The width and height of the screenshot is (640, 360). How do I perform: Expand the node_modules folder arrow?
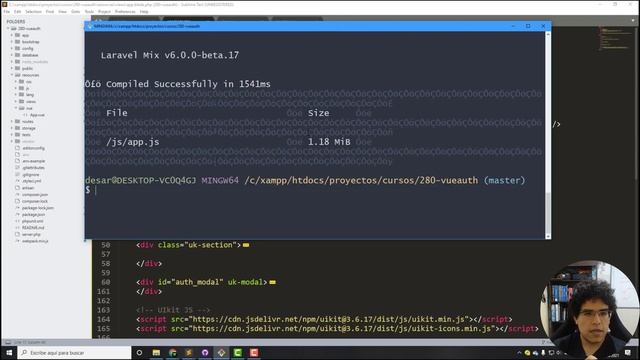tap(12, 62)
